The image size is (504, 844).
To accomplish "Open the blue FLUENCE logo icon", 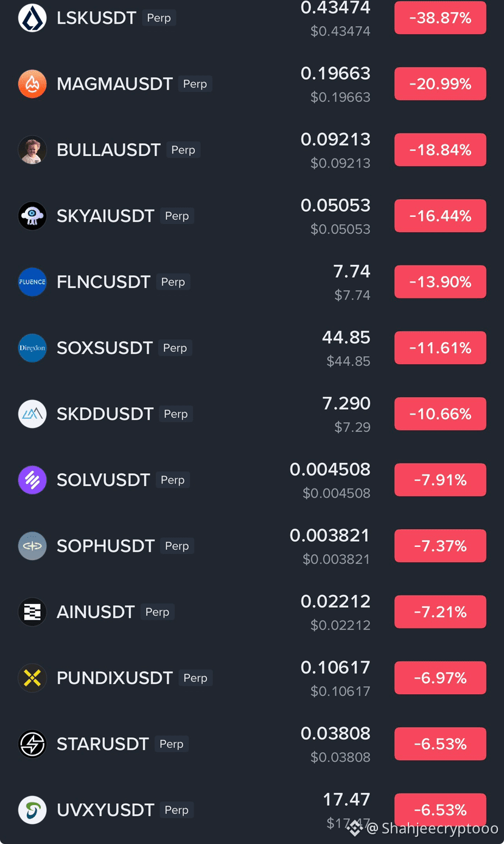I will coord(32,282).
